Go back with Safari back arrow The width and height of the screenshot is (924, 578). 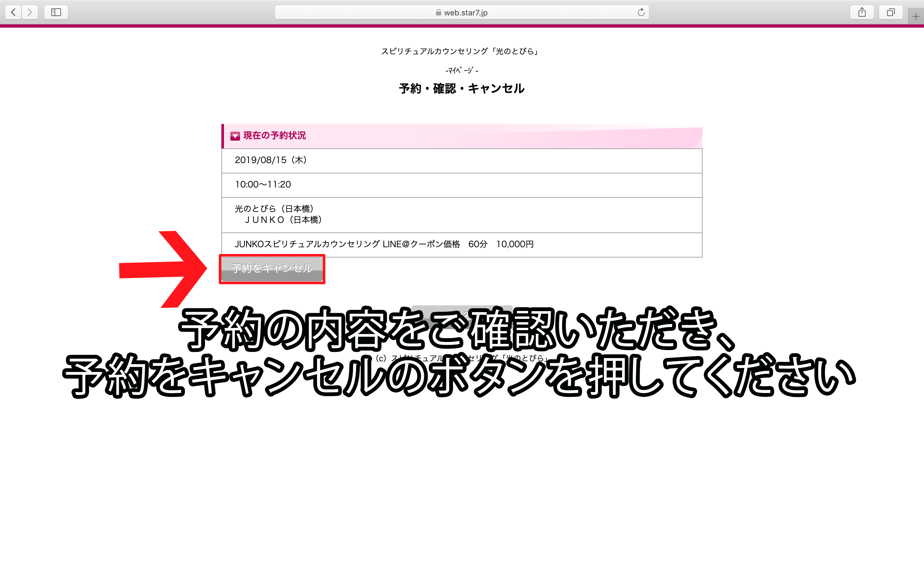click(13, 12)
